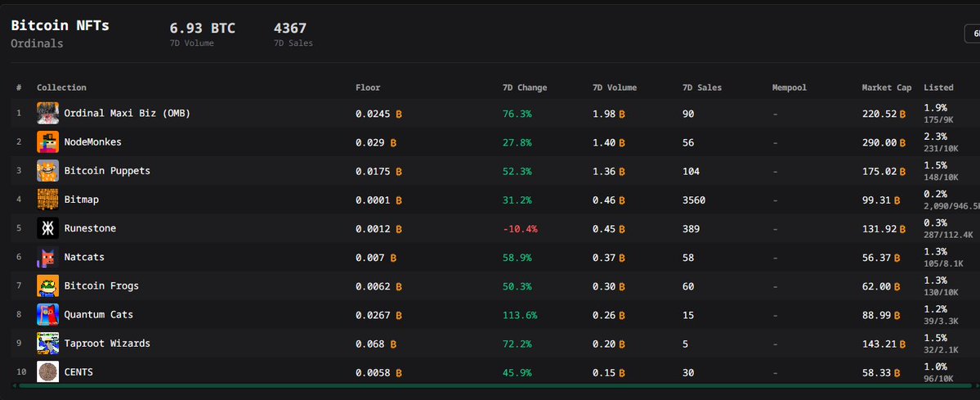Click Natcats 58.9% change value
The width and height of the screenshot is (980, 400).
pos(517,258)
